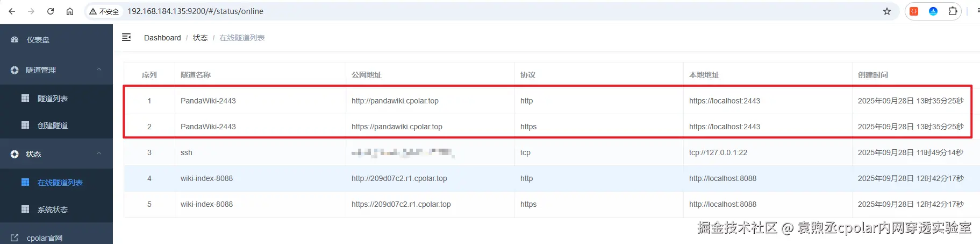Click the 在线隧道列表 grid icon
The height and width of the screenshot is (244, 980).
[x=25, y=182]
